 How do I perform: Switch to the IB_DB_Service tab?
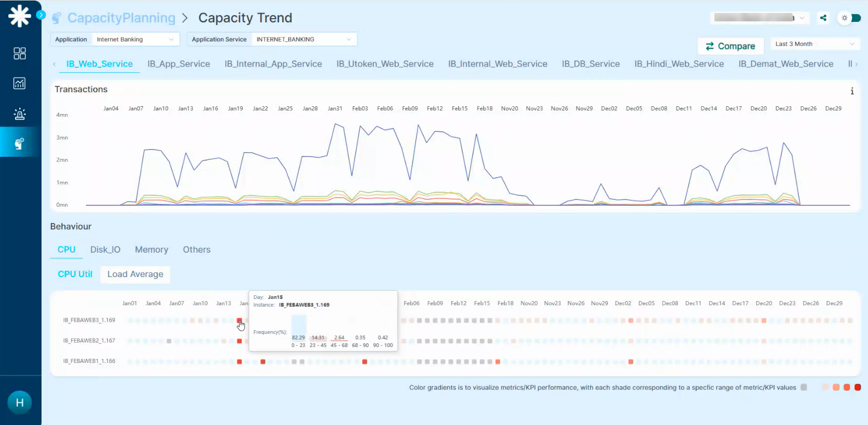pos(590,64)
